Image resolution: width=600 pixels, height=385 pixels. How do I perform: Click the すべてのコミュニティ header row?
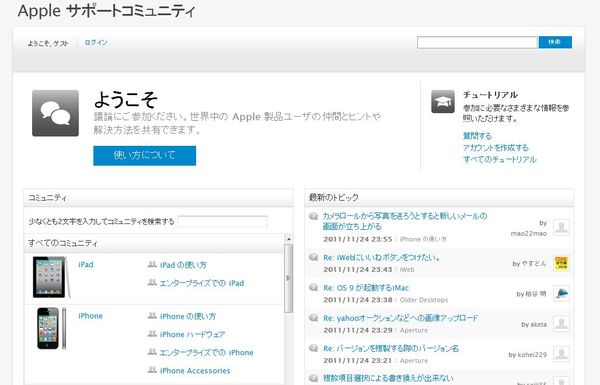(154, 243)
